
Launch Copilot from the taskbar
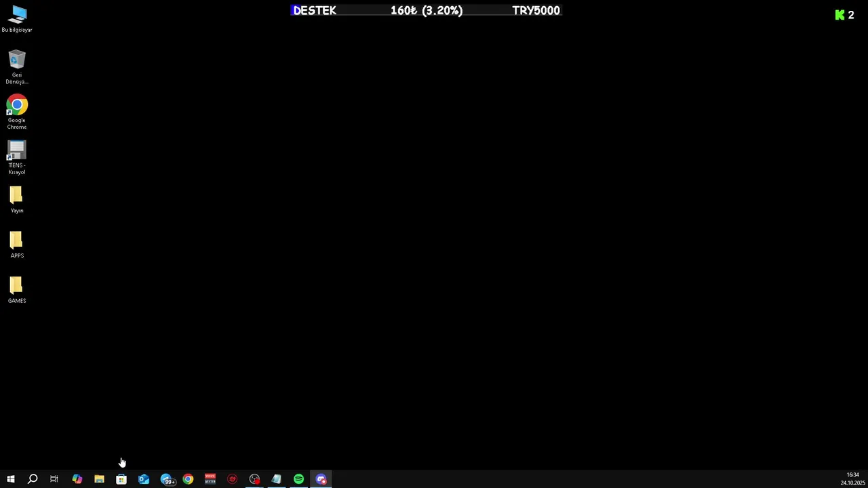(x=77, y=479)
